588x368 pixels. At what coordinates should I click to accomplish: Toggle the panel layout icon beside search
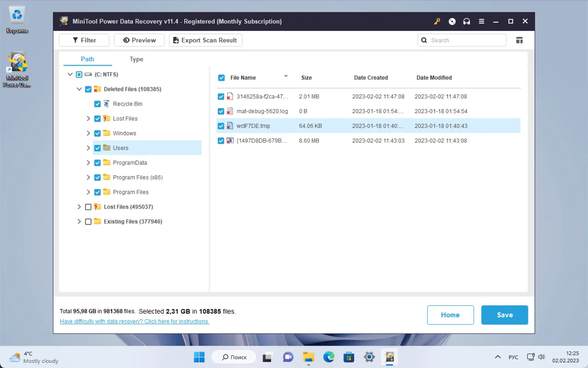pos(520,40)
